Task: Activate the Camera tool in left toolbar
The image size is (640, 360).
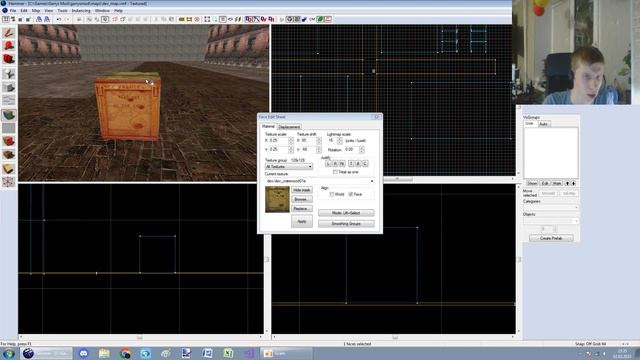Action: (9, 60)
